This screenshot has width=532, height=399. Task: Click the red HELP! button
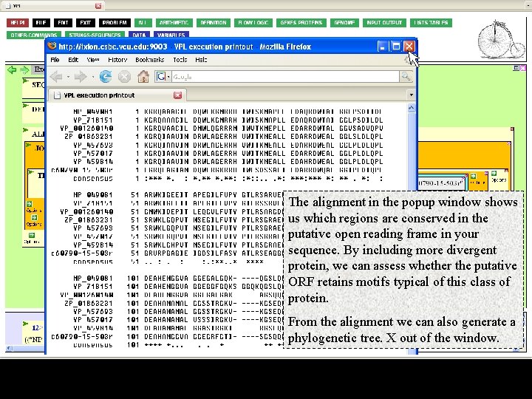[18, 23]
